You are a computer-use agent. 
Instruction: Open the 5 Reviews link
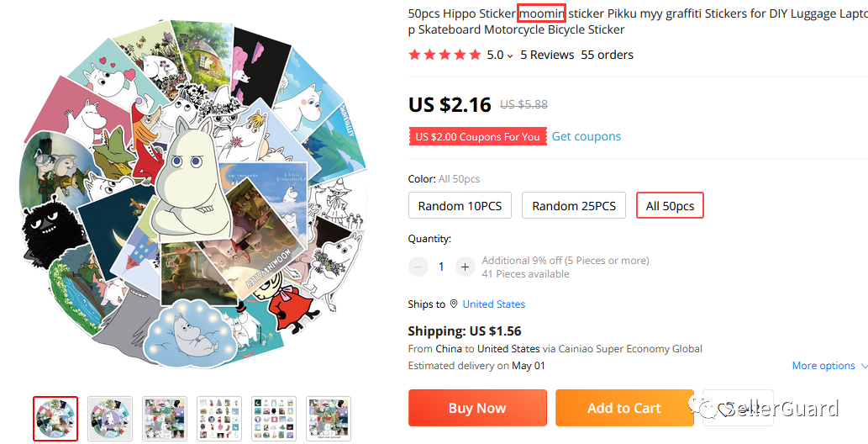(x=547, y=55)
